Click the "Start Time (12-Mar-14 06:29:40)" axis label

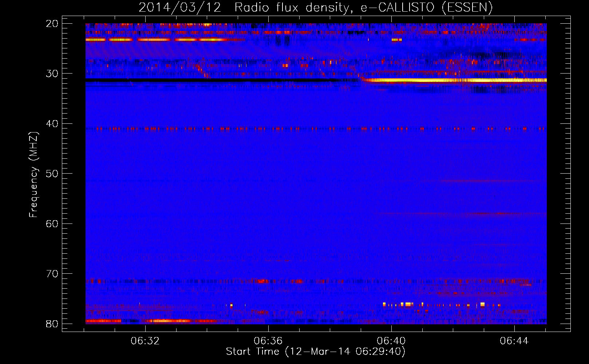click(316, 352)
